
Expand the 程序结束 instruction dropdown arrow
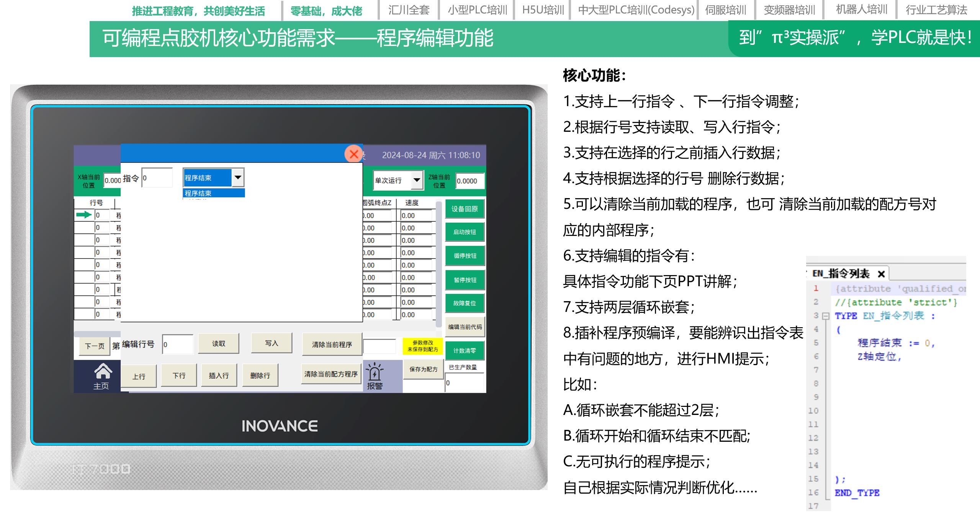[x=238, y=177]
